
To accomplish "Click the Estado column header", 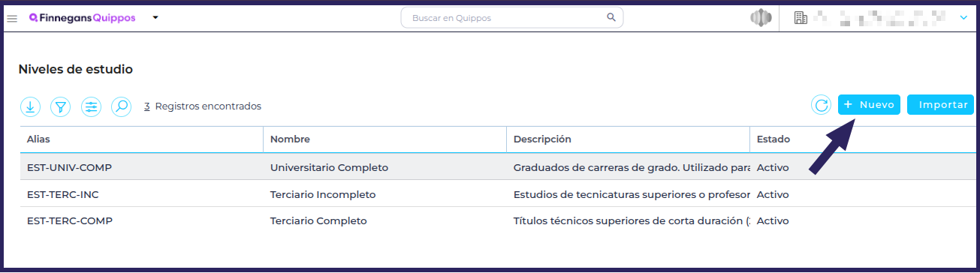I will pos(773,139).
